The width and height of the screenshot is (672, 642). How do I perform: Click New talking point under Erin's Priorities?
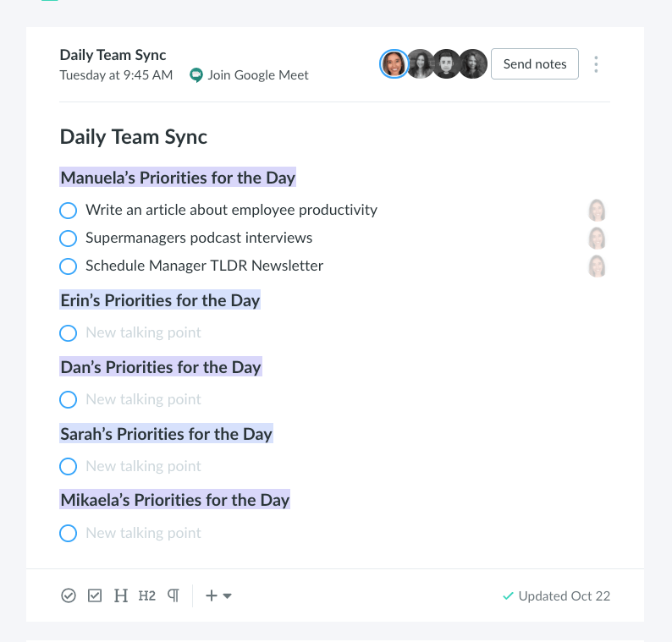click(x=143, y=332)
